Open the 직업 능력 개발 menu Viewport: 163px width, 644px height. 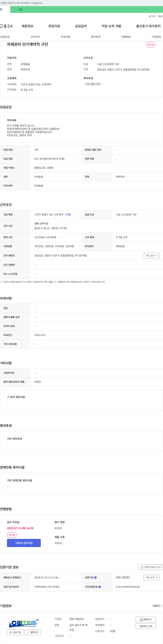click(x=111, y=26)
